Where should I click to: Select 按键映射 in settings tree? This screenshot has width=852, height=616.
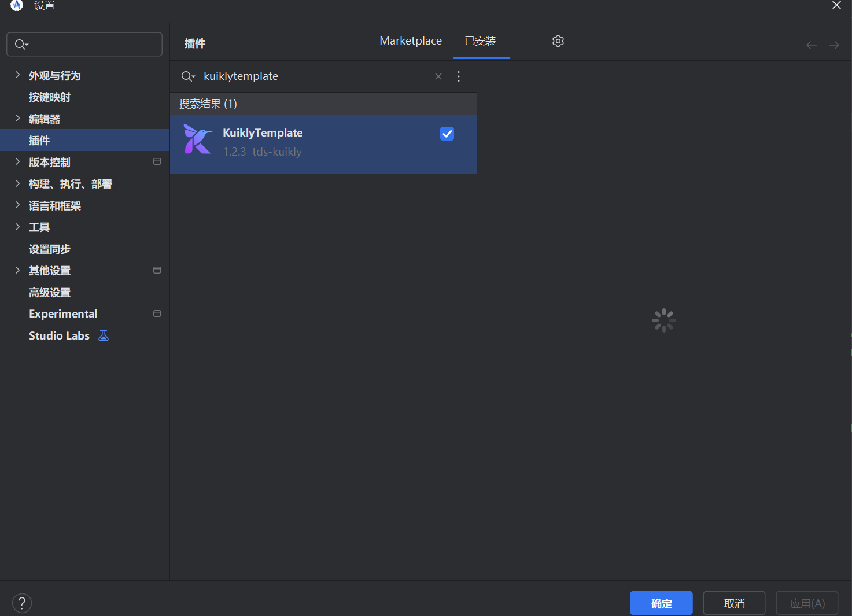pos(50,97)
